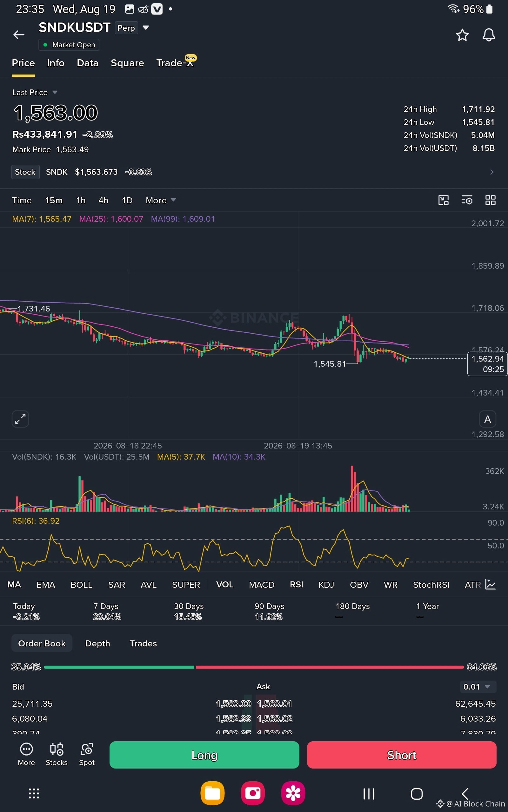Screen dimensions: 508x812
Task: Launch the red Camera app icon
Action: [x=253, y=793]
